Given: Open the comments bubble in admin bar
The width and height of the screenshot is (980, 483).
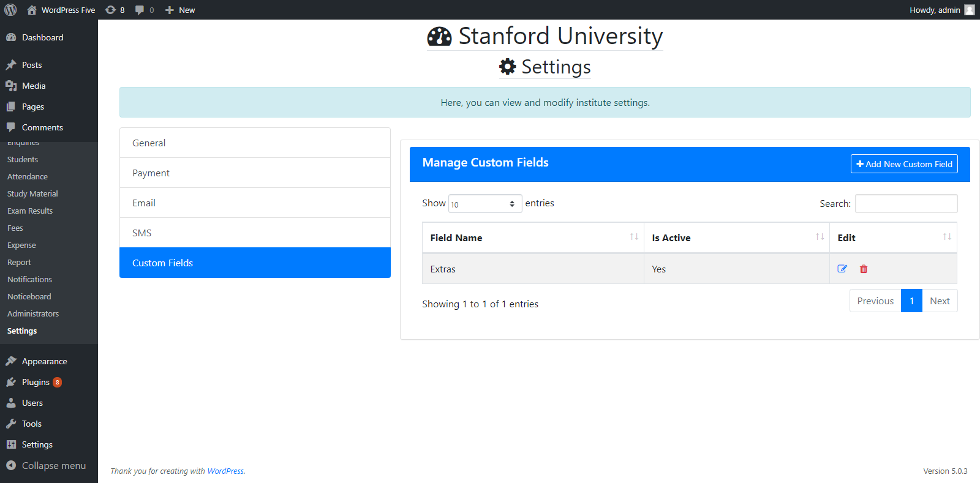Looking at the screenshot, I should pyautogui.click(x=145, y=10).
